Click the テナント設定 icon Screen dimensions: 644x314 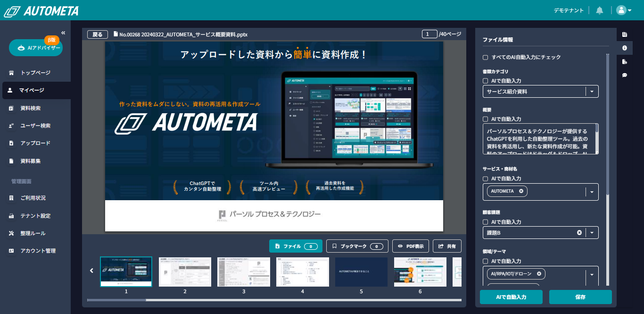click(11, 216)
